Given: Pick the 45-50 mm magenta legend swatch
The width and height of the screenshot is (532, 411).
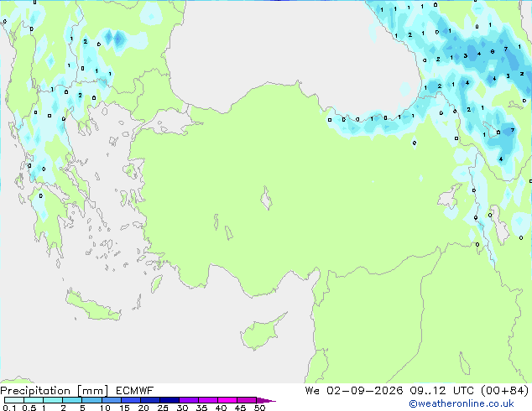Looking at the screenshot, I should point(247,400).
